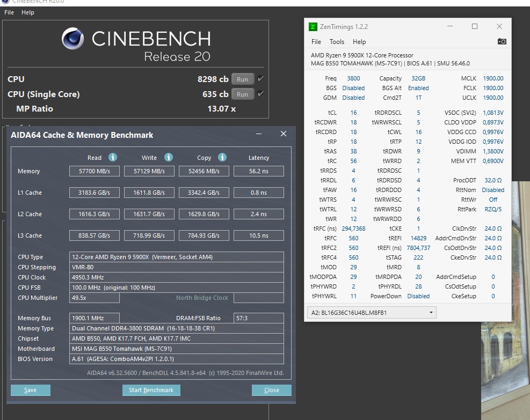Click the L3 Cache Copy 784.93 GB/s field
This screenshot has width=530, height=420.
click(204, 235)
